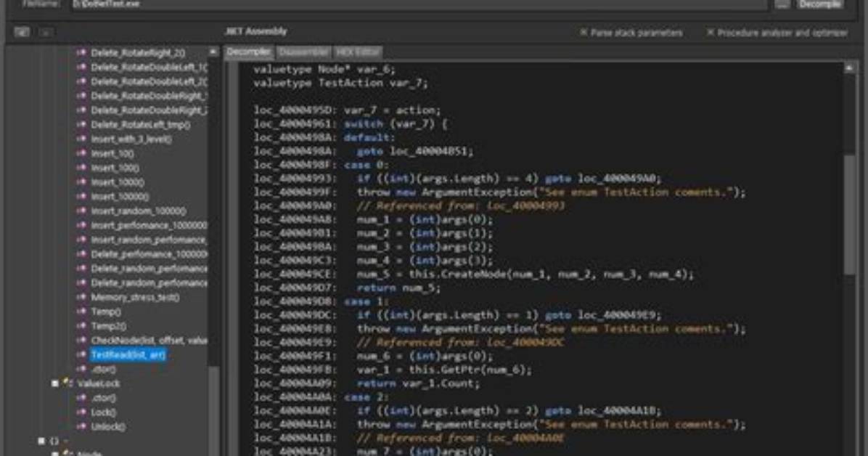Screen dimensions: 868x456
Task: Click 'valuetype Node* var_6;' declaration line
Action: [x=324, y=69]
